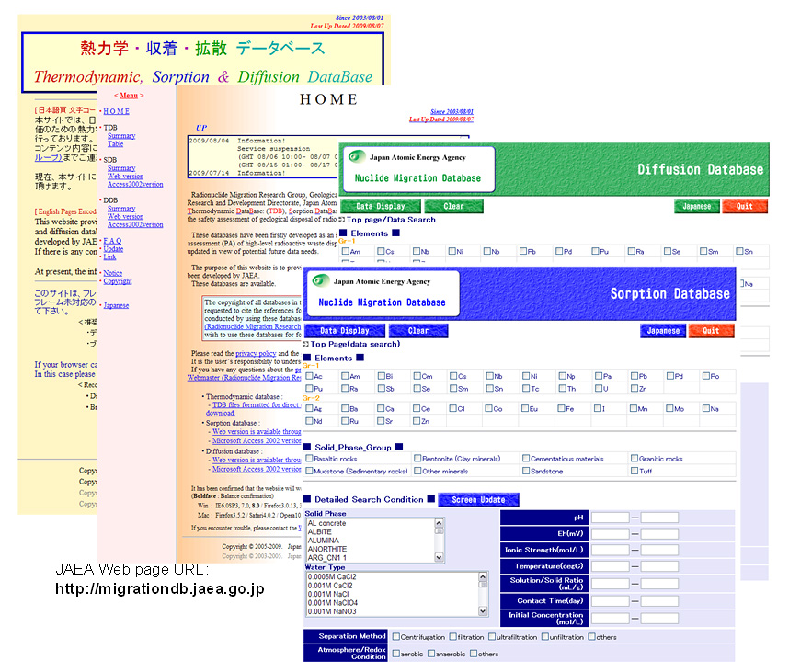Open the SDB Web version menu link
This screenshot has width=789, height=672.
click(125, 177)
